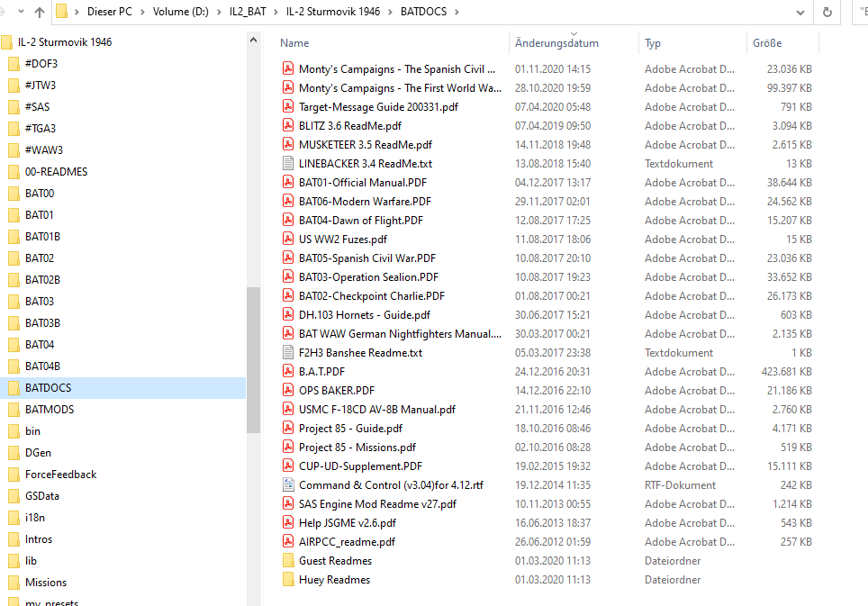The height and width of the screenshot is (606, 868).
Task: Click the PDF icon of DH.103 Hornets - Guide.pdf
Action: click(288, 315)
